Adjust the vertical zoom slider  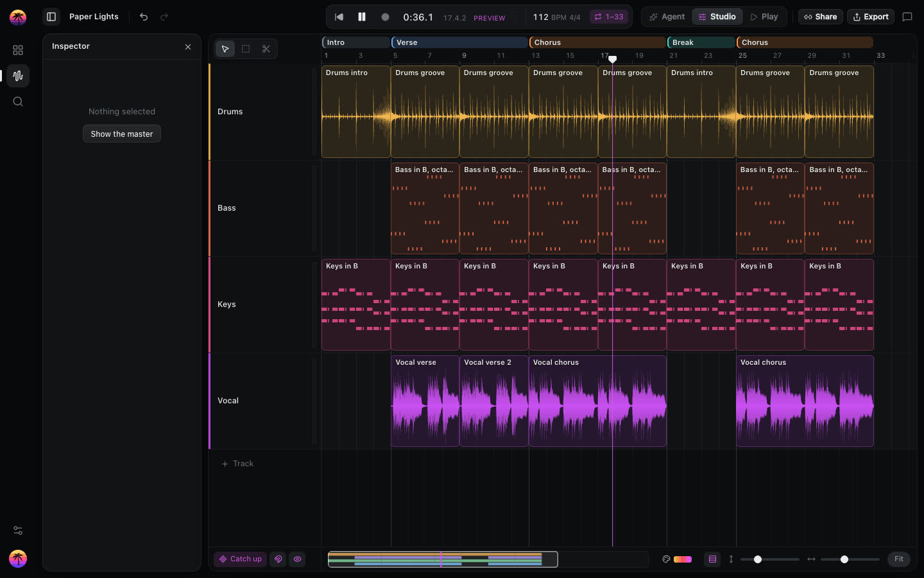pyautogui.click(x=770, y=559)
